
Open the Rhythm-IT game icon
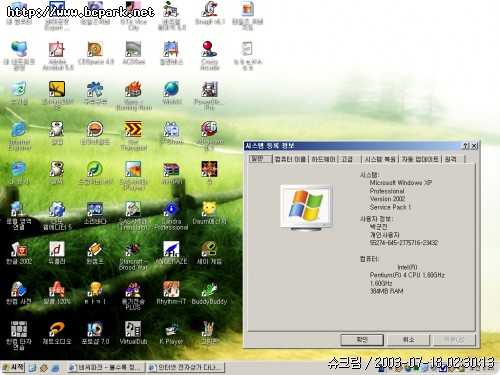coord(171,293)
